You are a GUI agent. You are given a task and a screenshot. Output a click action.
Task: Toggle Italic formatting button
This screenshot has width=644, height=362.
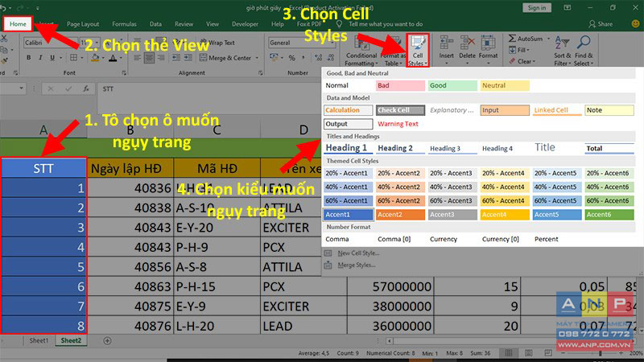40,58
